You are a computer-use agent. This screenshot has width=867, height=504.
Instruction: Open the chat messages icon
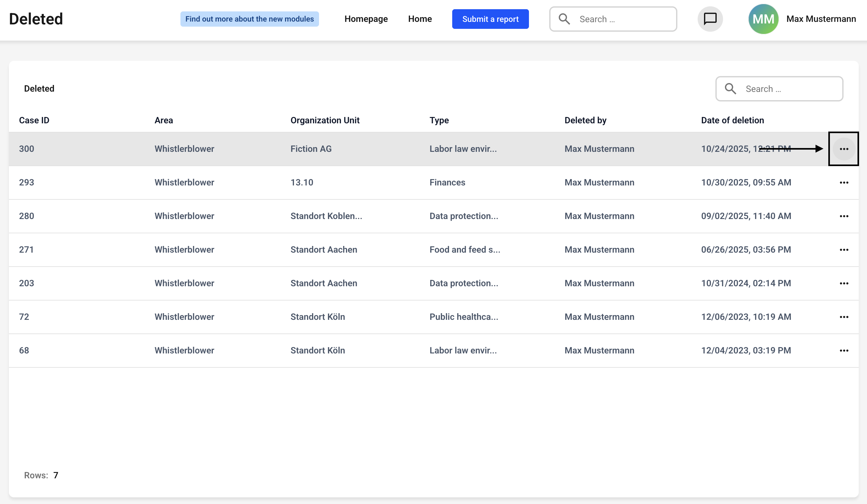710,19
